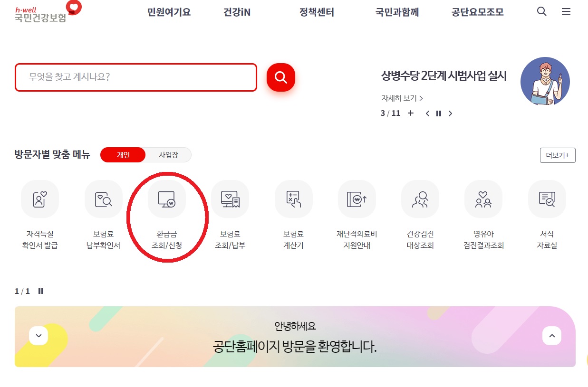Select the 개인 visitor menu option
The image size is (588, 387).
pos(123,155)
